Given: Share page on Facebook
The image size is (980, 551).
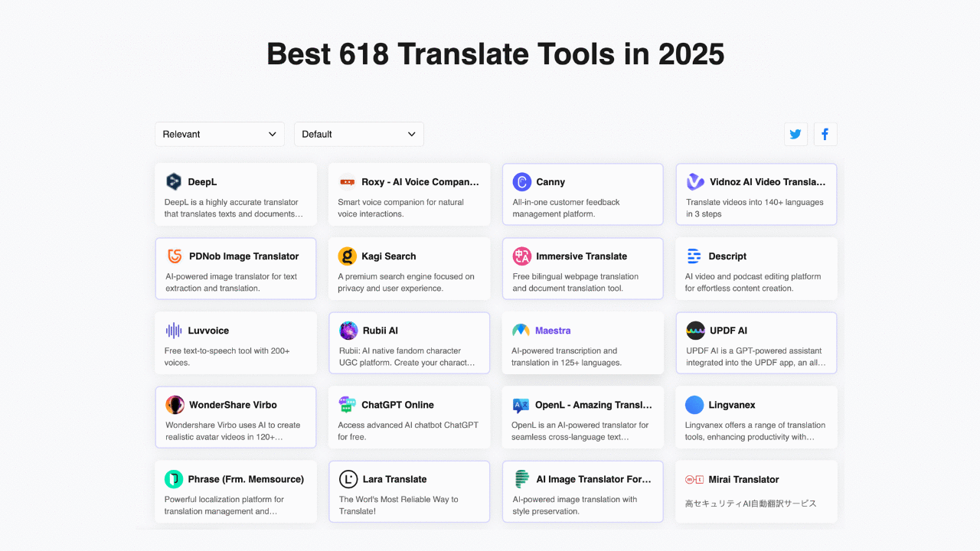Looking at the screenshot, I should click(x=825, y=134).
